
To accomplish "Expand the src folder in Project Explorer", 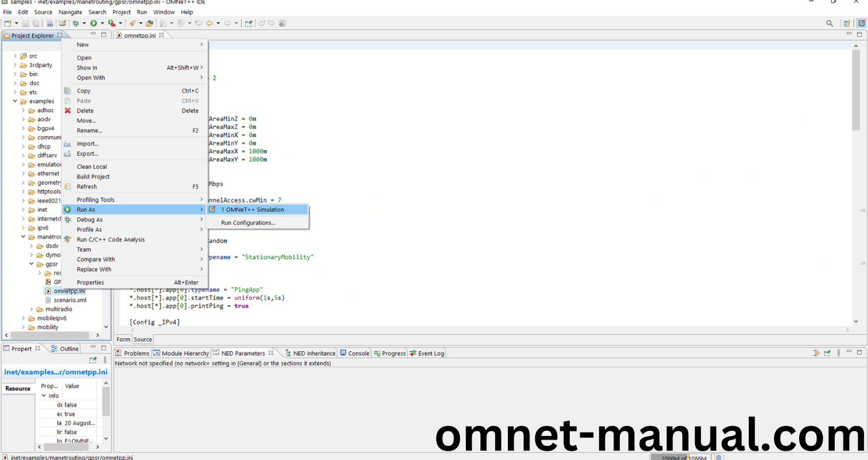I will pos(16,56).
